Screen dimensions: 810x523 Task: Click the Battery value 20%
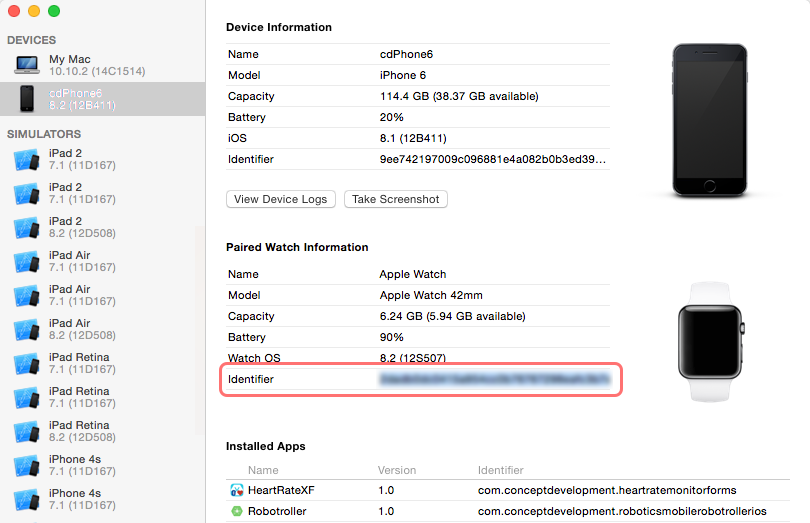click(x=391, y=117)
